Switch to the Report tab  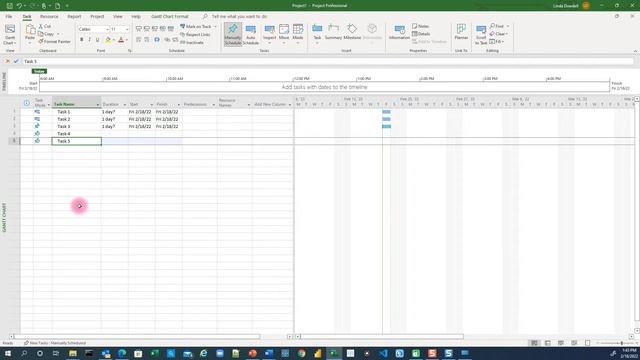pyautogui.click(x=74, y=17)
